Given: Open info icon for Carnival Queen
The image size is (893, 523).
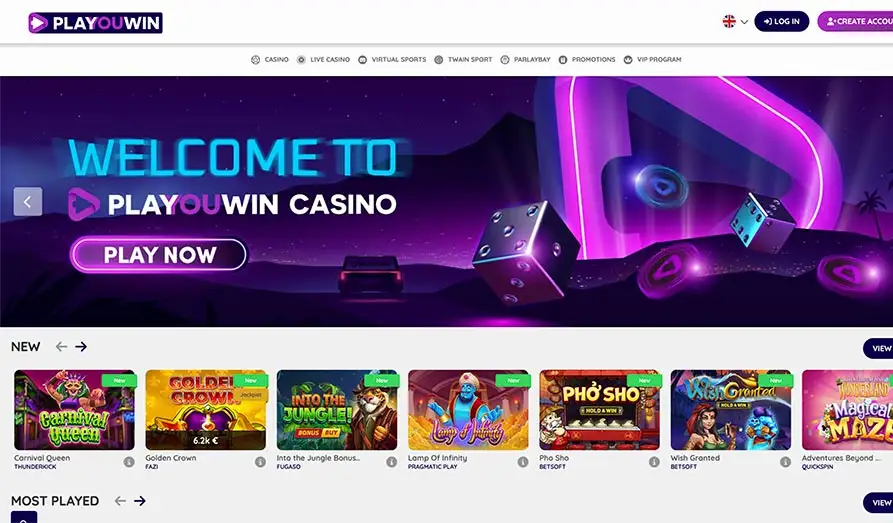Looking at the screenshot, I should pyautogui.click(x=129, y=462).
